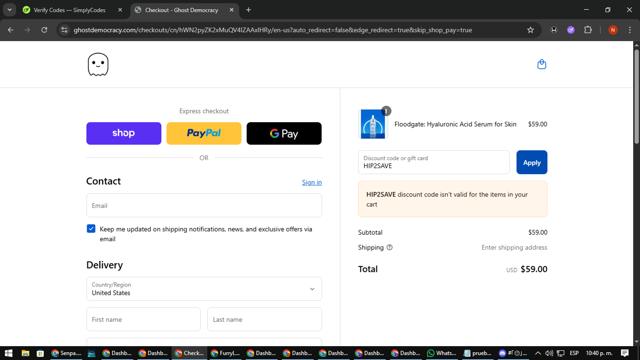Click the address bar URL
The height and width of the screenshot is (360, 640).
click(273, 30)
